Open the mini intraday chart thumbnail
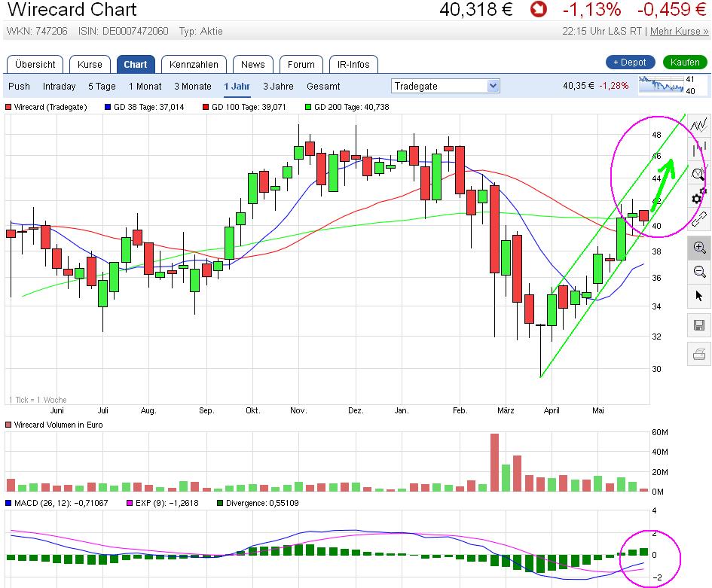Image resolution: width=712 pixels, height=588 pixels. click(x=662, y=85)
